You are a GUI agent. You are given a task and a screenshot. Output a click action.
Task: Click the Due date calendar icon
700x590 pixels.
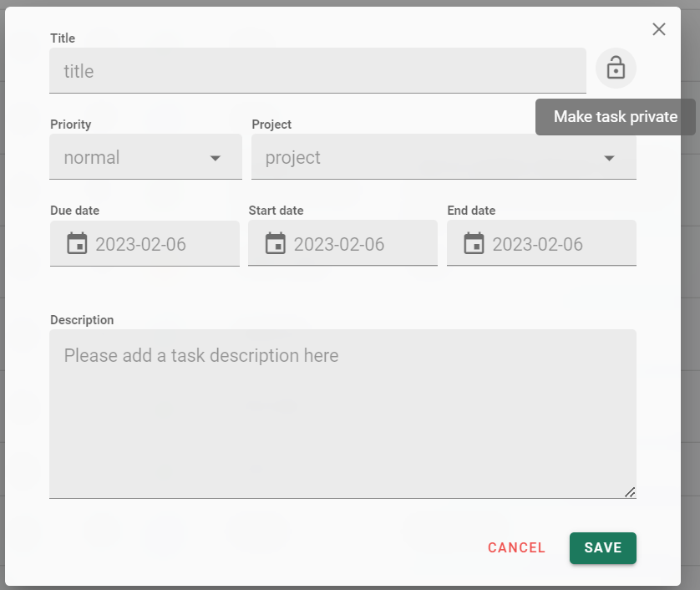click(77, 243)
